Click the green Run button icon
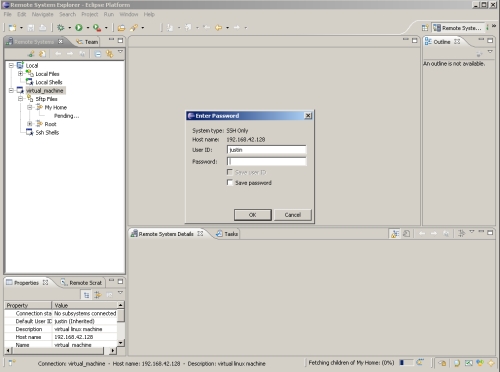Image resolution: width=500 pixels, height=372 pixels. (79, 28)
